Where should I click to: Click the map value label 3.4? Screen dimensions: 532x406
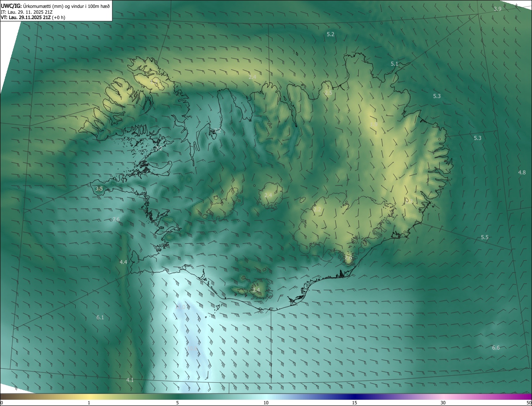point(256,290)
